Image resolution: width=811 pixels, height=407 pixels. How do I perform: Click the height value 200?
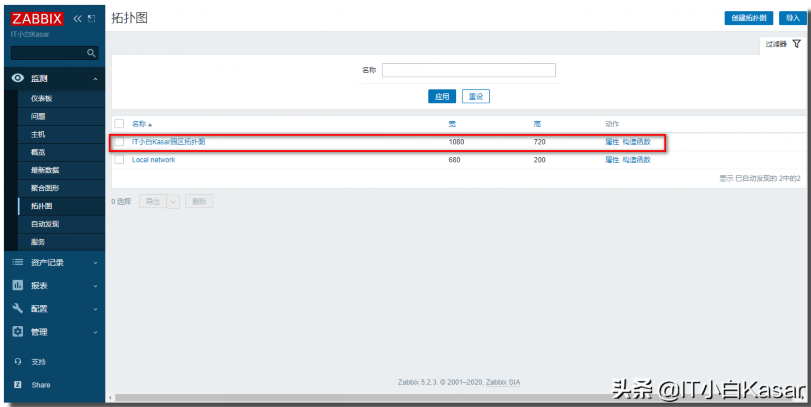click(x=539, y=160)
